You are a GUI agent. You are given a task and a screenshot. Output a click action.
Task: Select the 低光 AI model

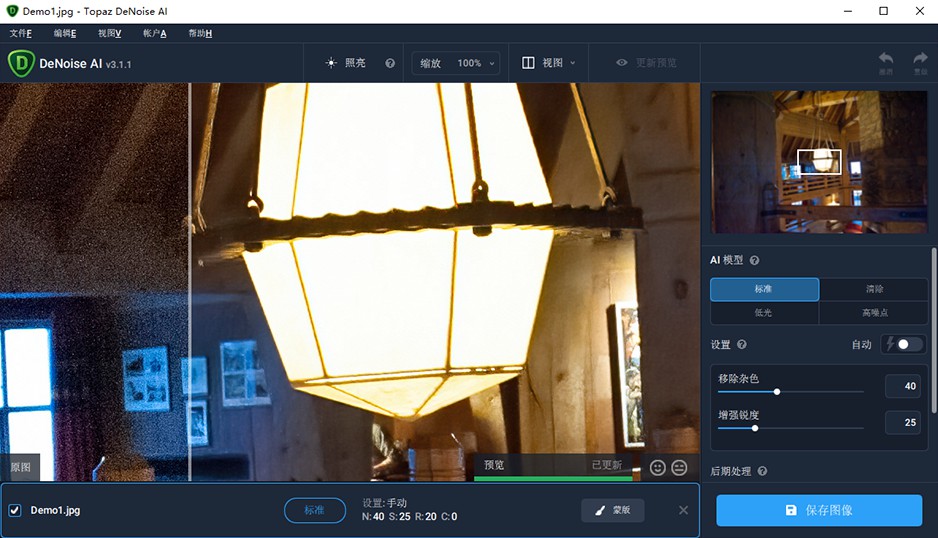765,312
